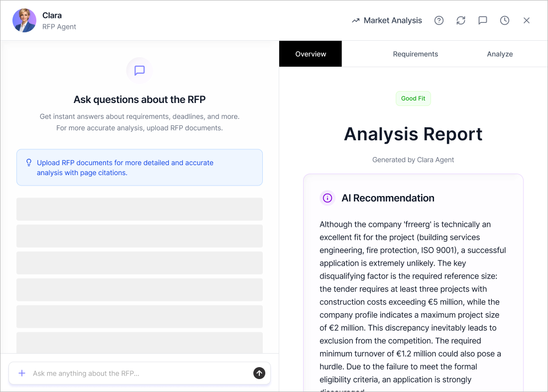Click Clara's profile avatar
The width and height of the screenshot is (548, 392).
pyautogui.click(x=24, y=20)
